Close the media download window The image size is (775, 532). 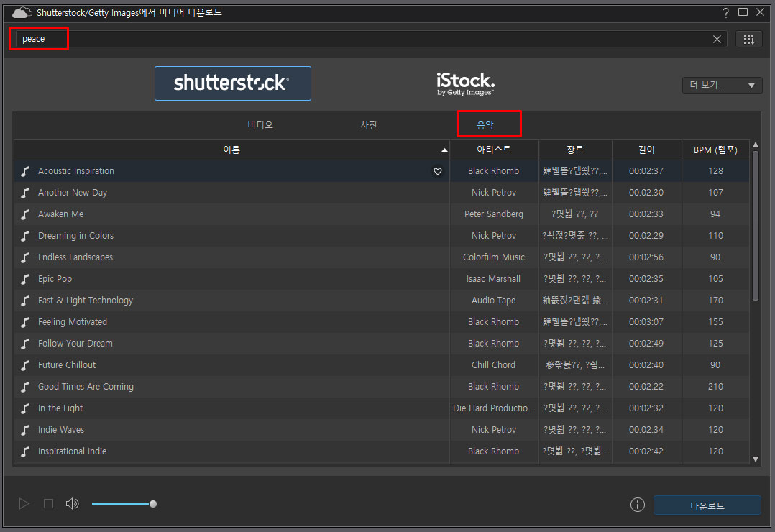click(x=760, y=12)
